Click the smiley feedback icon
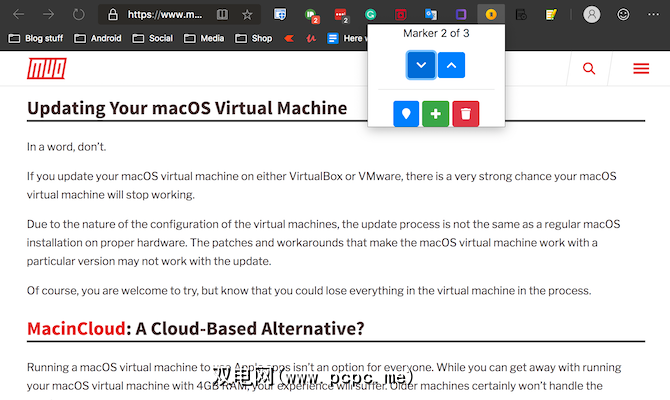670x400 pixels. 623,15
